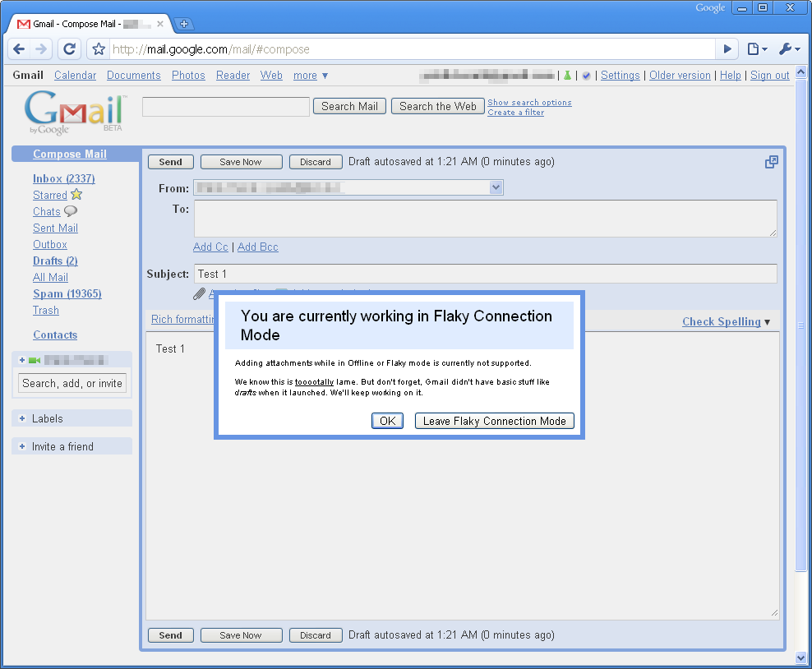Open the page menu icon

click(757, 49)
